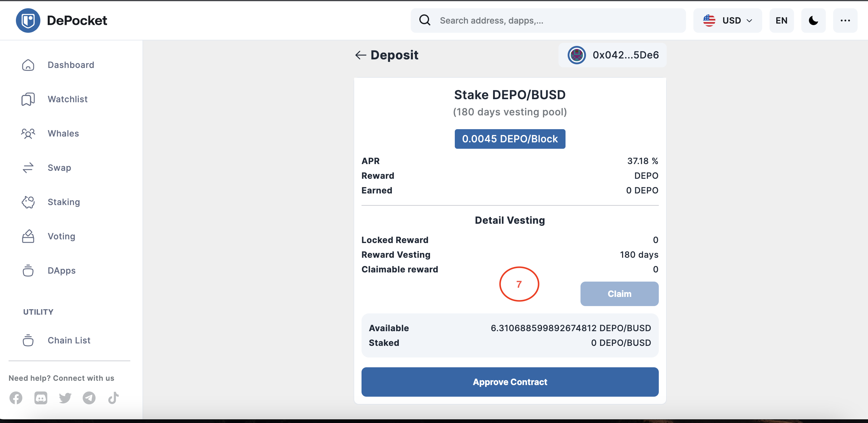Click the Approve Contract button
Viewport: 868px width, 423px height.
click(x=510, y=382)
